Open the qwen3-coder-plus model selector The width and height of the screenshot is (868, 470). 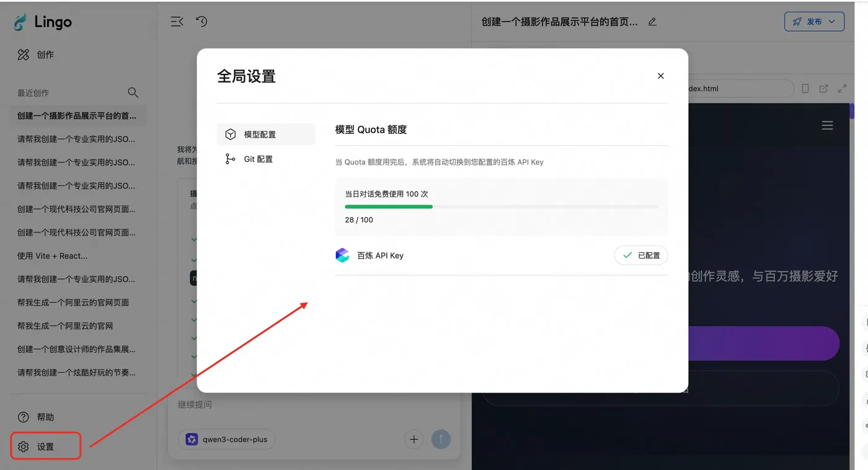226,440
